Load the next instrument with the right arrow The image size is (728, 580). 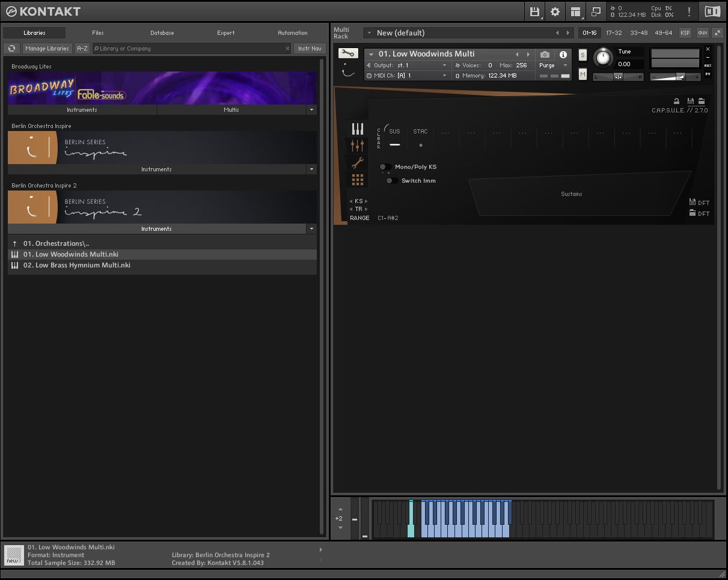(x=528, y=55)
